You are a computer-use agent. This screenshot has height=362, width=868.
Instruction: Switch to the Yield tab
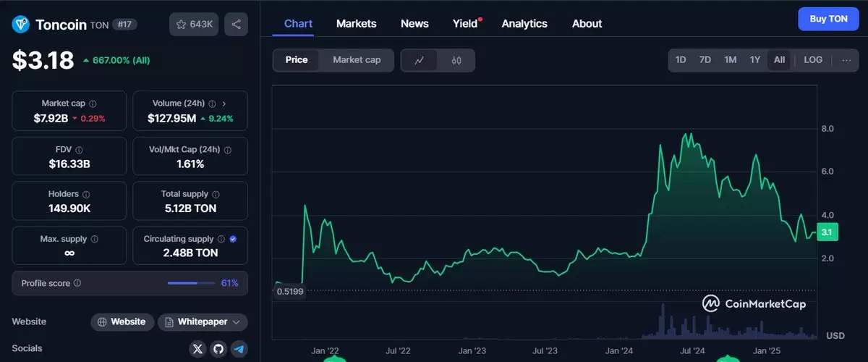(x=466, y=23)
